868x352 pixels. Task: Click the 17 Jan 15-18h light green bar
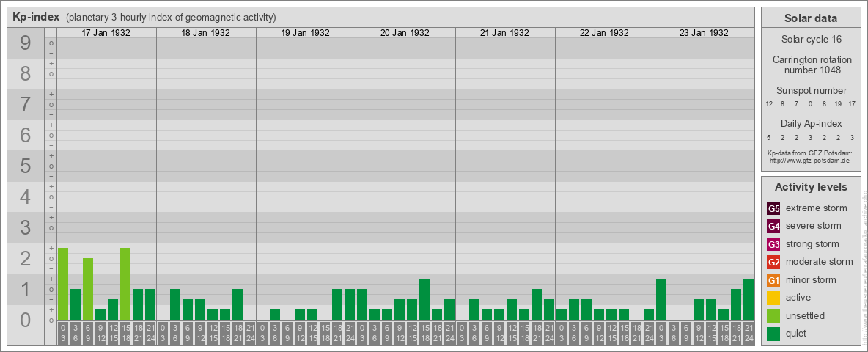pyautogui.click(x=125, y=285)
